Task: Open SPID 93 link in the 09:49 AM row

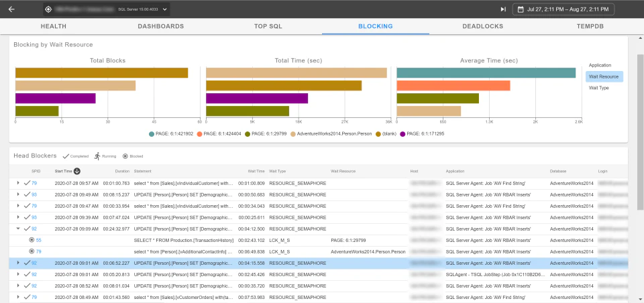Action: coord(34,194)
